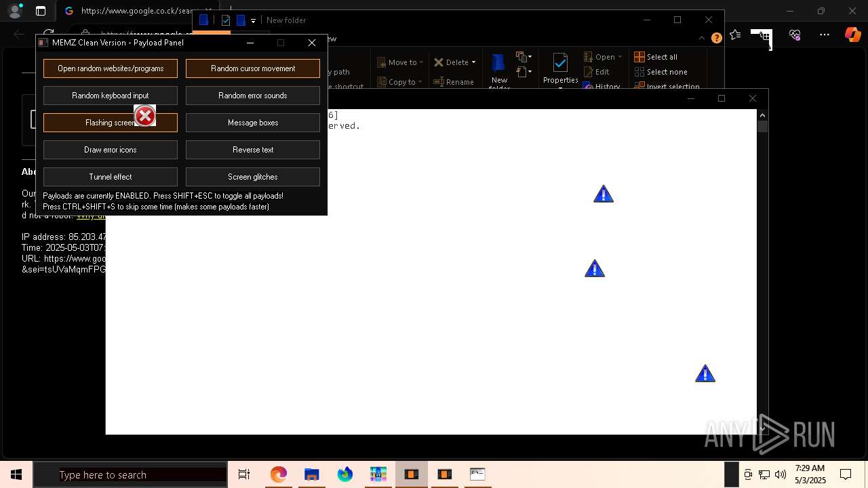Open Task View from taskbar

[x=244, y=474]
